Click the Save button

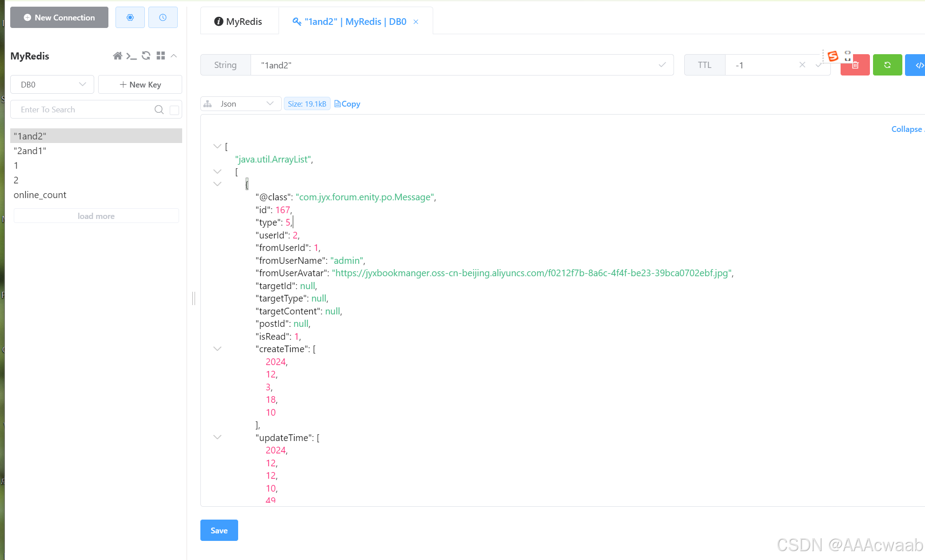(219, 530)
